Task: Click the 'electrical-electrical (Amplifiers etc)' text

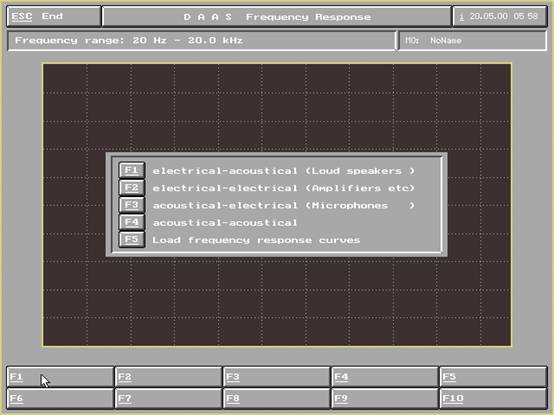Action: pos(283,188)
